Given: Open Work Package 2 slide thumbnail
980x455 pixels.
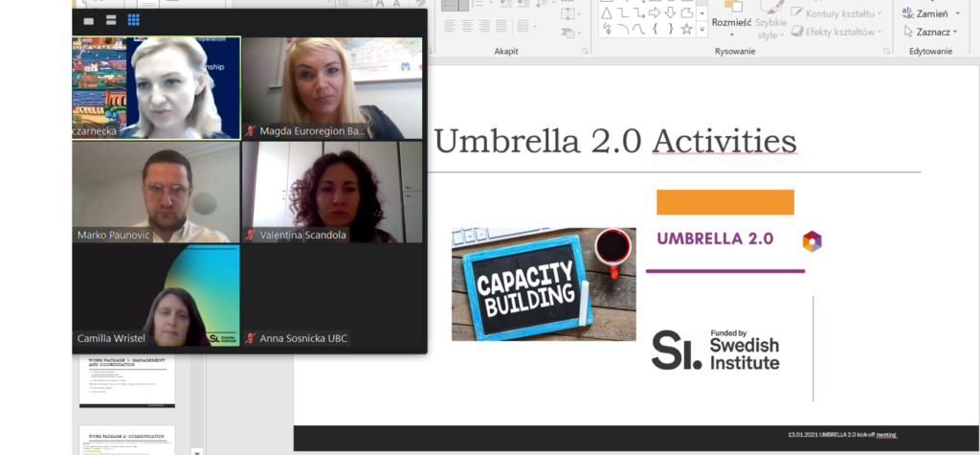Looking at the screenshot, I should tap(127, 440).
